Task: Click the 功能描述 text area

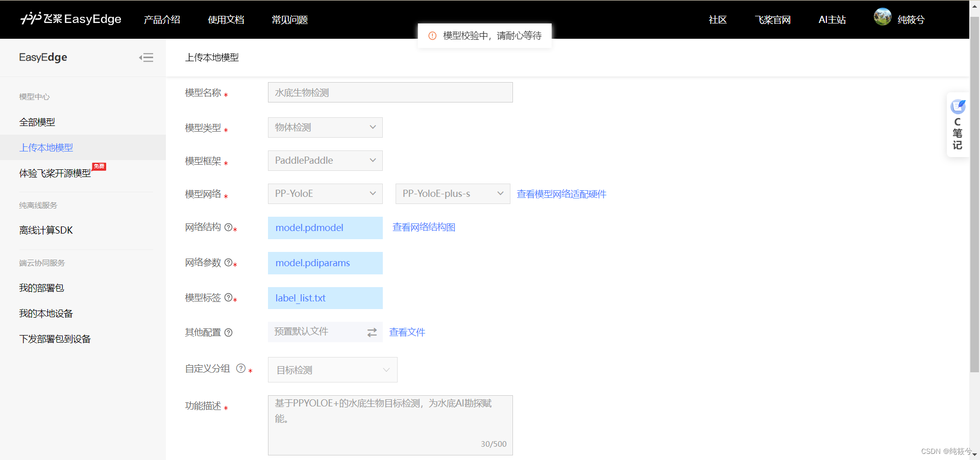Action: coord(390,425)
